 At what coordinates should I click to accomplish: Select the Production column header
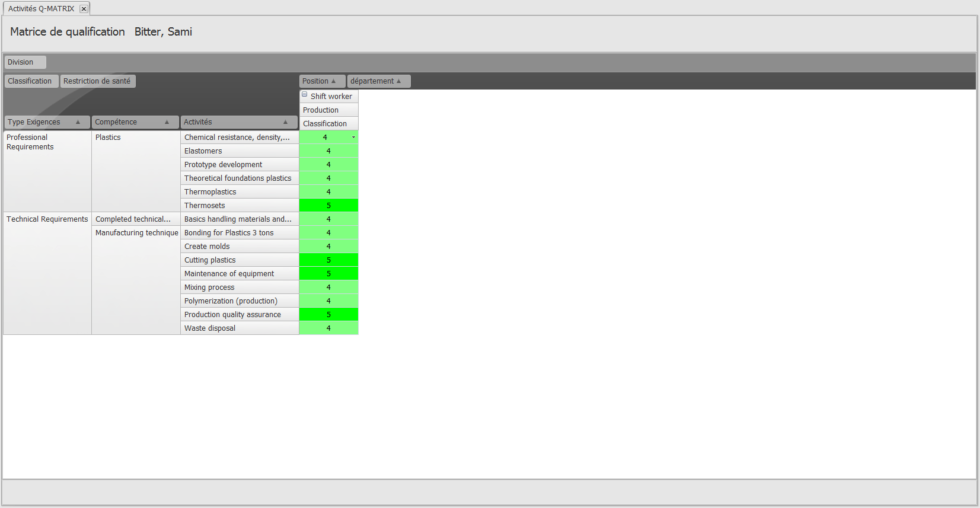[328, 110]
